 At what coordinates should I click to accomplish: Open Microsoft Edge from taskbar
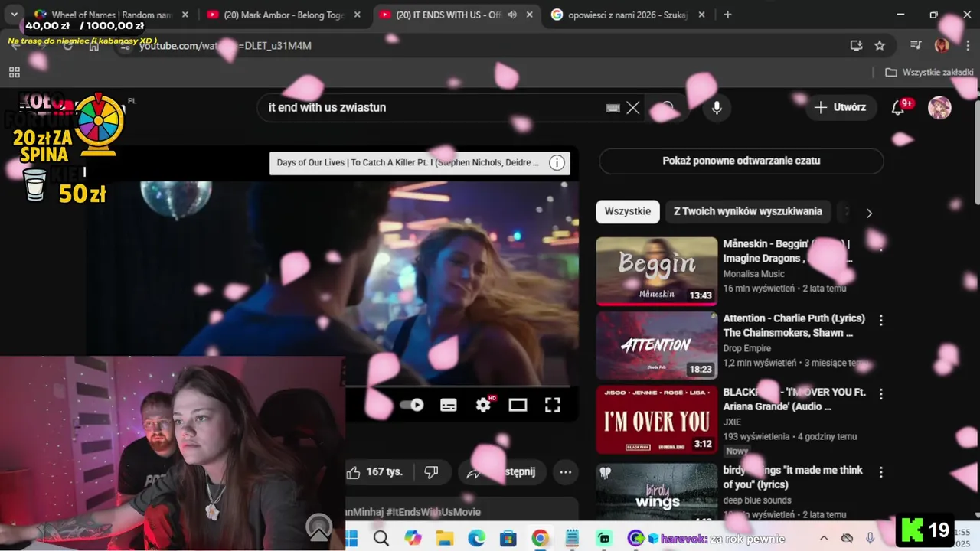tap(476, 539)
